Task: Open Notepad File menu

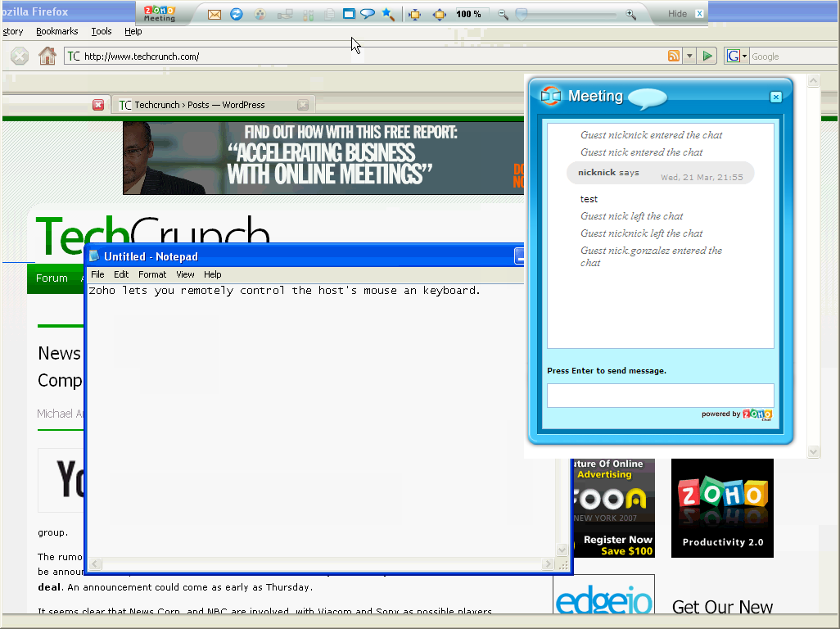Action: 97,274
